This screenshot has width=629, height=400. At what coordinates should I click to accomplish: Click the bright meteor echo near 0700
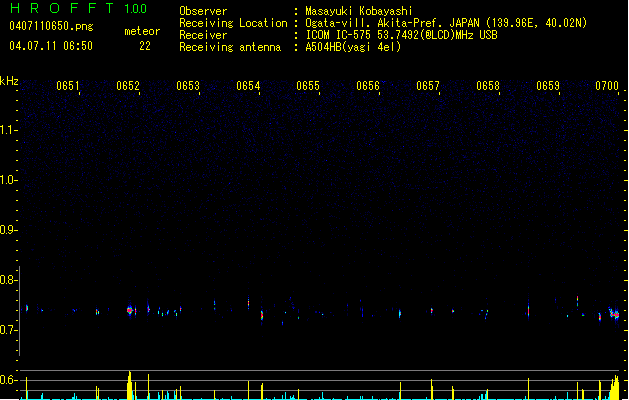point(615,315)
